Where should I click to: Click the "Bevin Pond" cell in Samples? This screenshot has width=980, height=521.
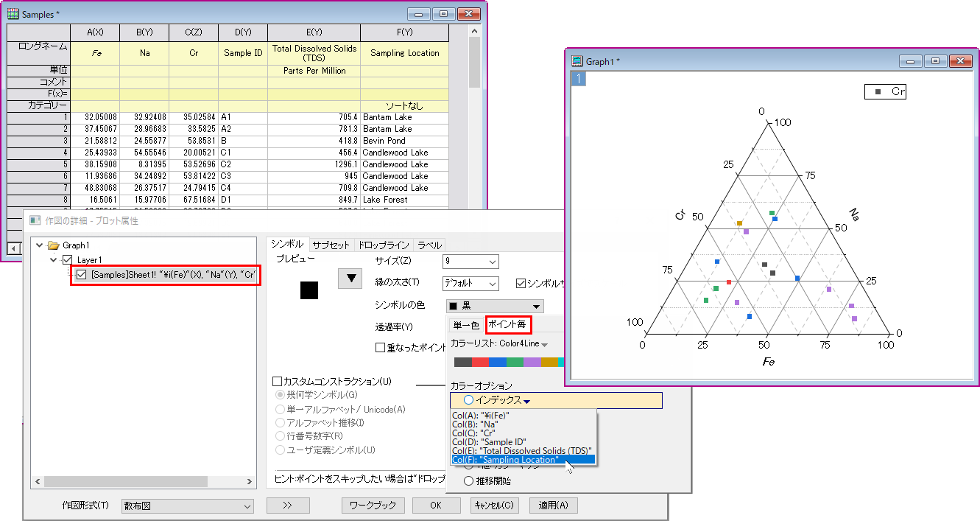[x=404, y=141]
